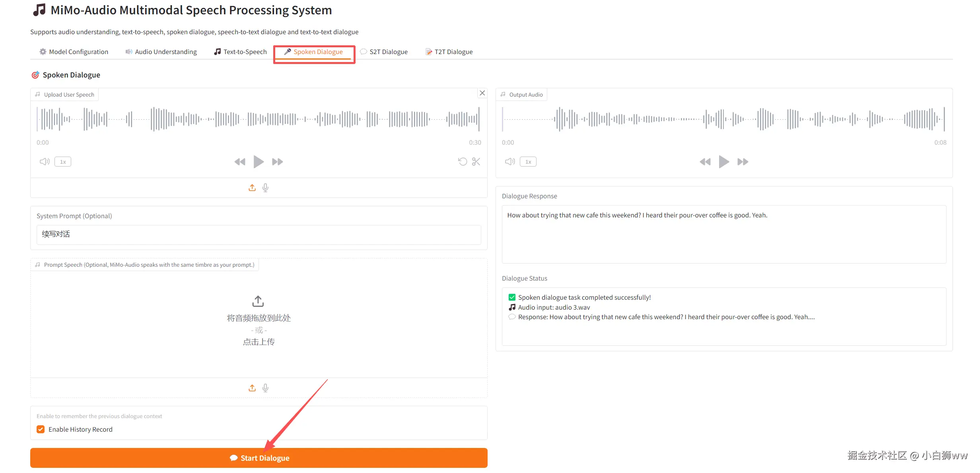980x473 pixels.
Task: Change user speech 1x playback speed
Action: 63,162
